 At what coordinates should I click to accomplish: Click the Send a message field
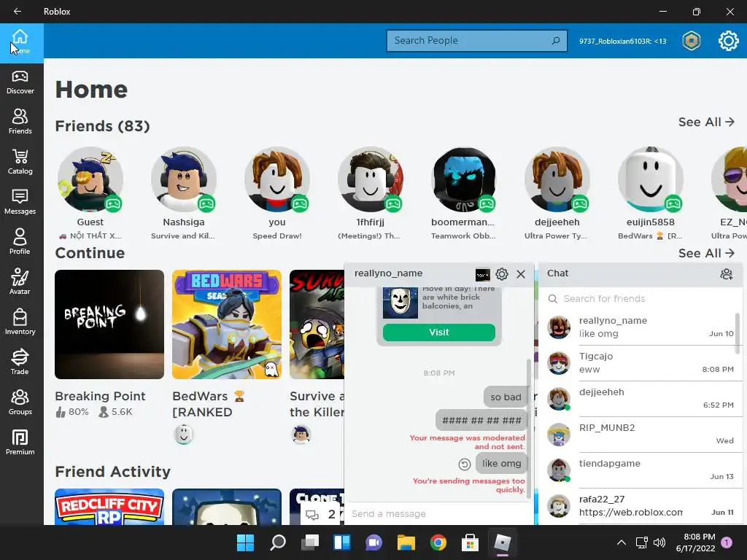point(438,514)
